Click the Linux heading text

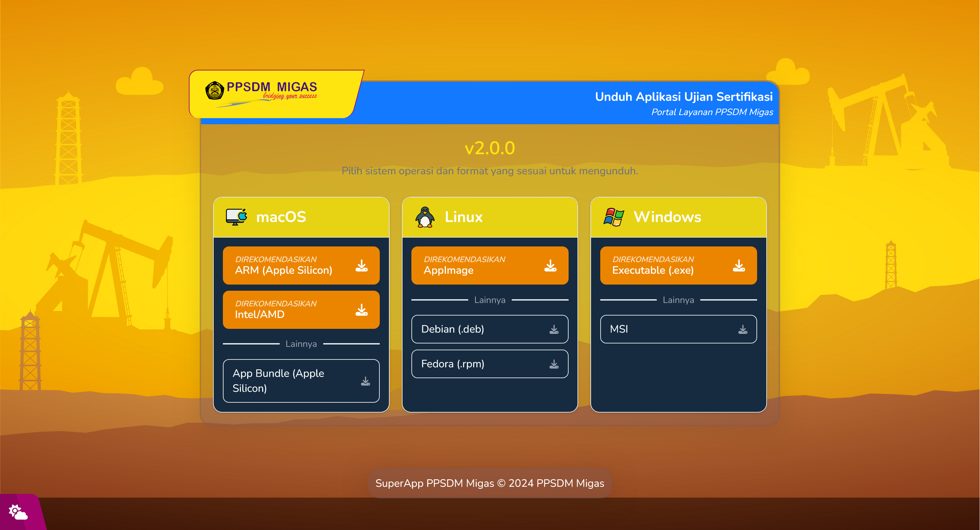click(463, 217)
